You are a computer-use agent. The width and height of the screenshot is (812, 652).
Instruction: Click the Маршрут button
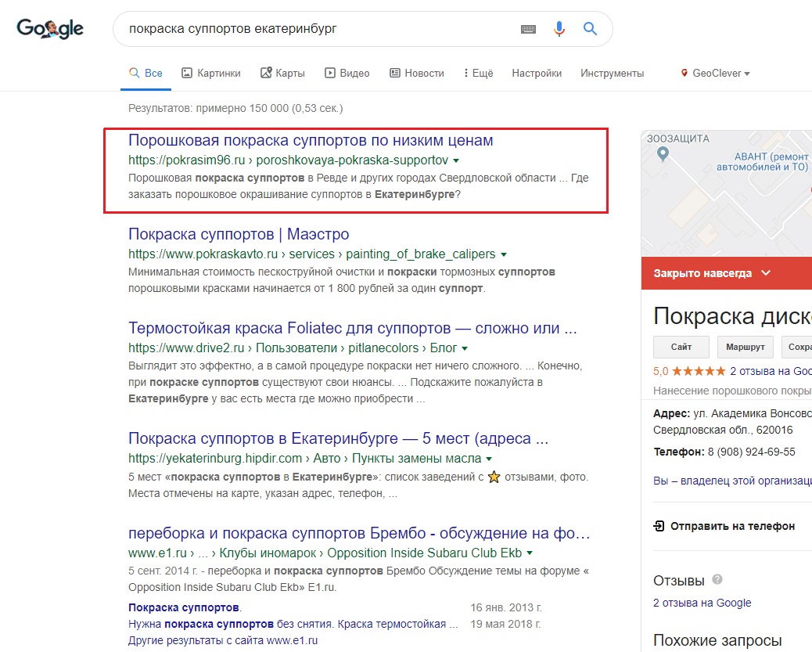[x=745, y=347]
